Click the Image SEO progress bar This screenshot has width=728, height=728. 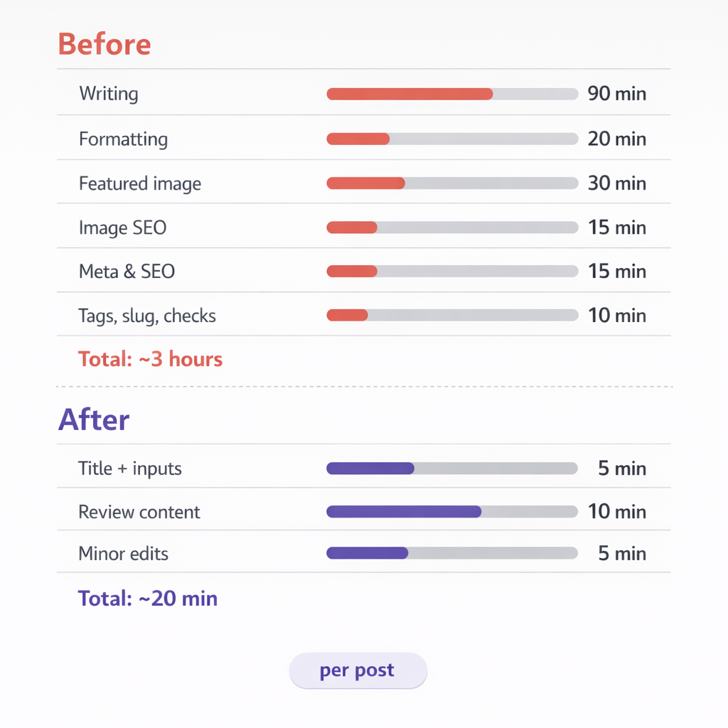click(x=452, y=227)
